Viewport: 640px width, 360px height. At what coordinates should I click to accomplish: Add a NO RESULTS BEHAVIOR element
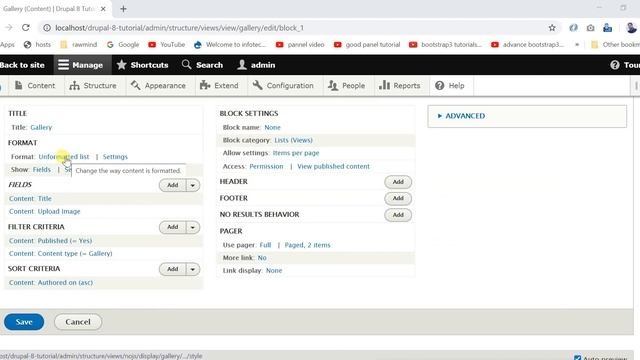tap(398, 215)
